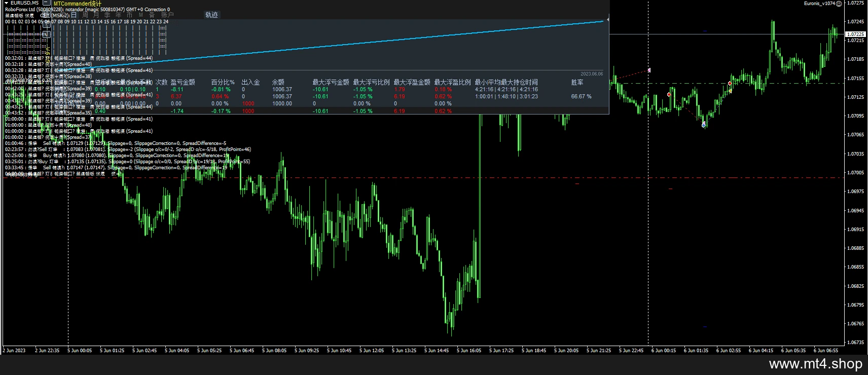Click the 0.18 % floating profit ratio

pyautogui.click(x=443, y=89)
